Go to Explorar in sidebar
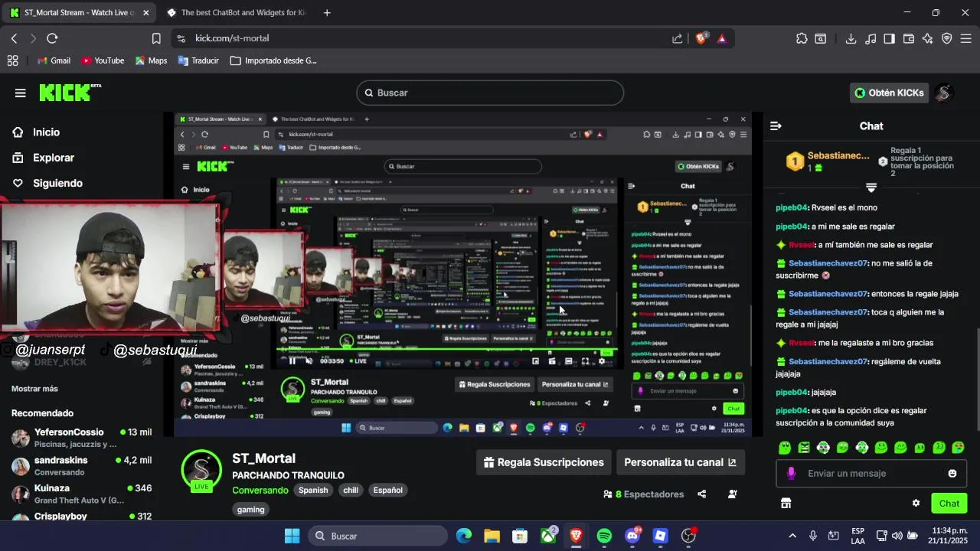The width and height of the screenshot is (980, 551). (x=43, y=158)
